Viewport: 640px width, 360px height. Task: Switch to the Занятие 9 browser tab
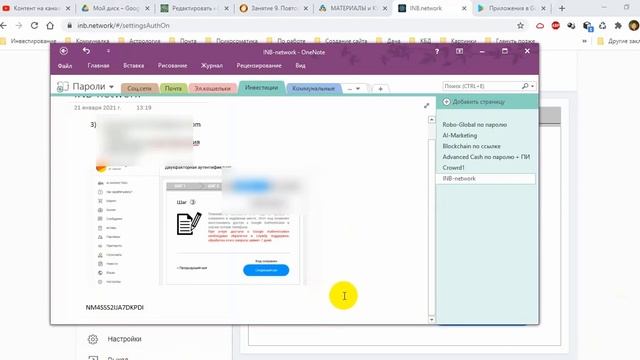pos(274,8)
